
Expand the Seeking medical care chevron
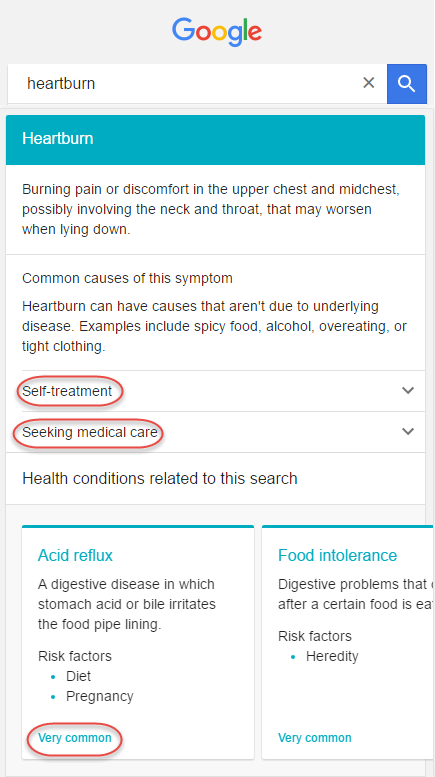[408, 431]
